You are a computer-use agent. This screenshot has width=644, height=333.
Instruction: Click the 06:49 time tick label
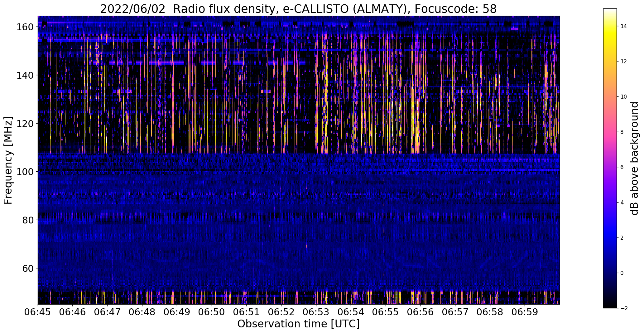tap(177, 312)
